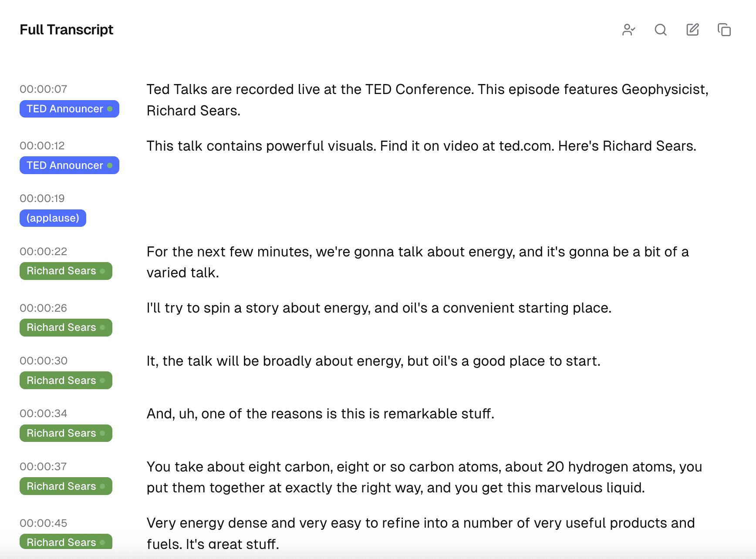Click the TED Announcer pill at 00:00:12

click(x=69, y=165)
